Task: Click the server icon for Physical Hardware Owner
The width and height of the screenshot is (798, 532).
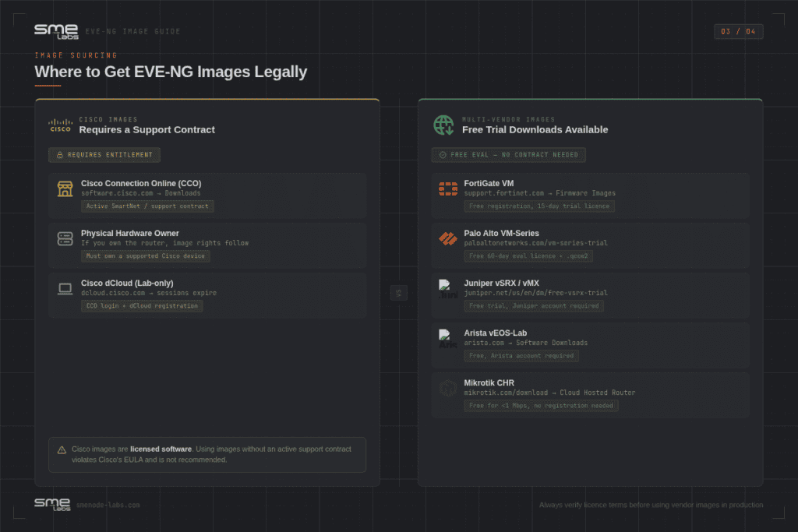Action: (65, 238)
